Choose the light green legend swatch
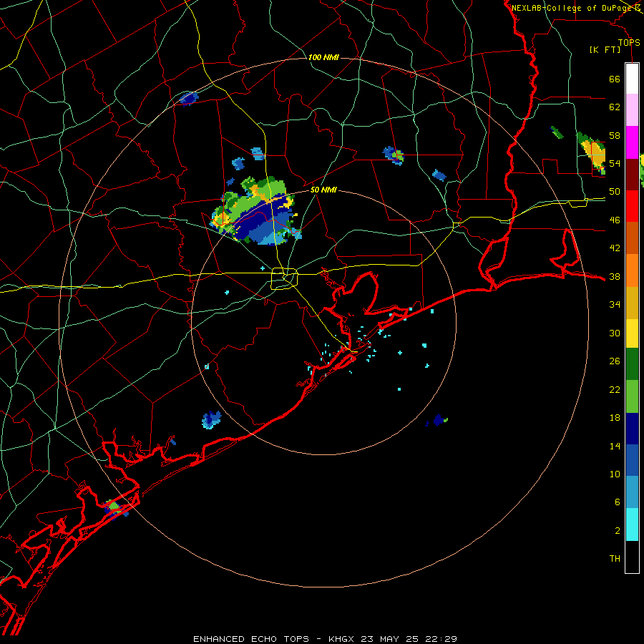 click(632, 396)
